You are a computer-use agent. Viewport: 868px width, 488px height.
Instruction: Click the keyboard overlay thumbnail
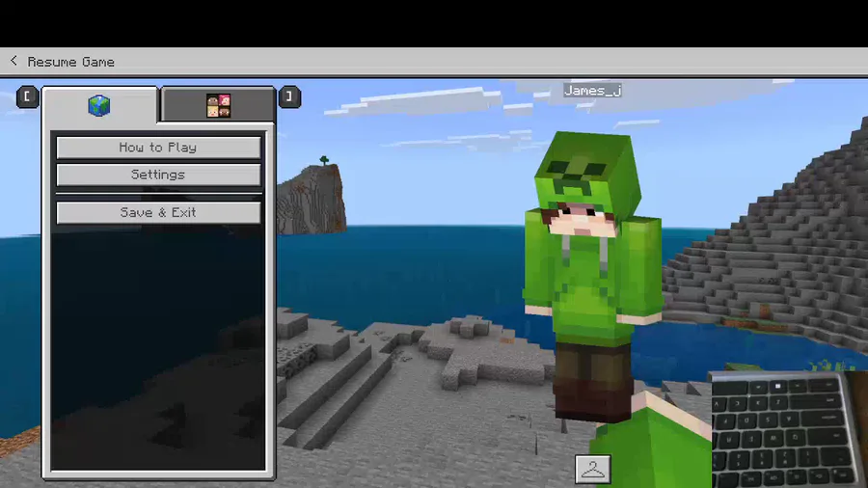pos(789,429)
